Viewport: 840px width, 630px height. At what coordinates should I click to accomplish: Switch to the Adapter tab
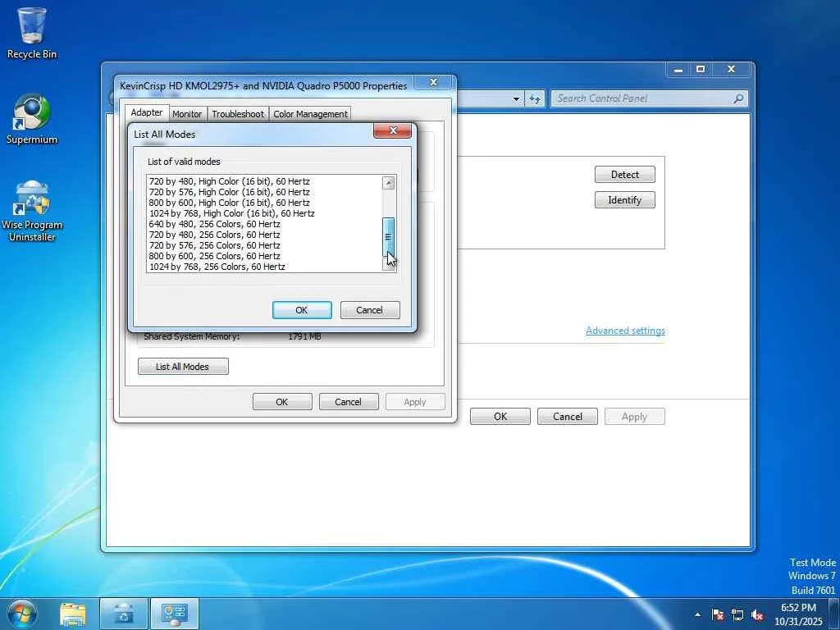(x=147, y=112)
